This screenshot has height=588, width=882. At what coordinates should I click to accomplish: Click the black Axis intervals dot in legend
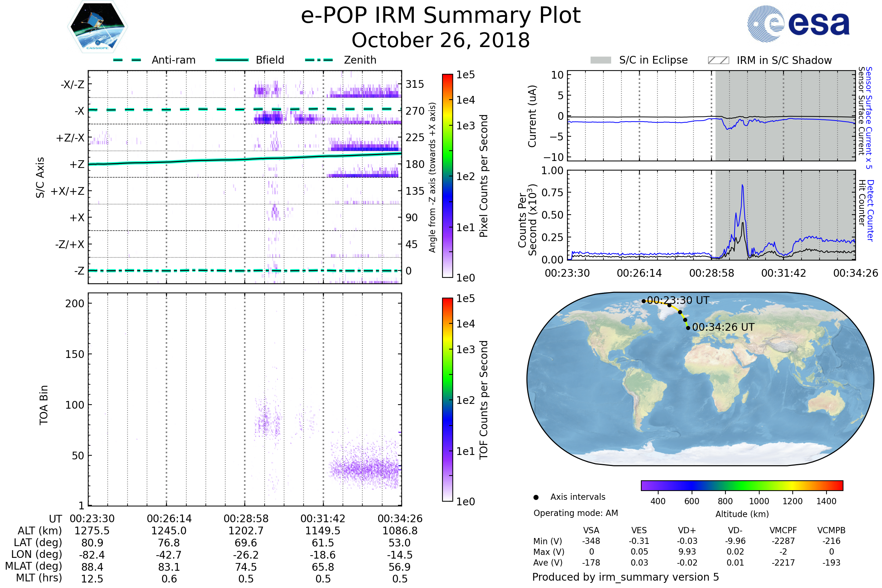[536, 497]
